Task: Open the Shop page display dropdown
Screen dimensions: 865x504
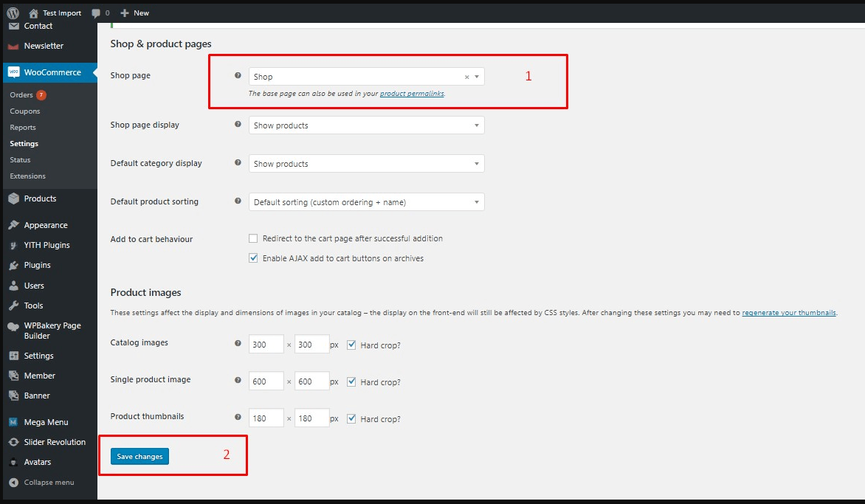Action: pyautogui.click(x=366, y=125)
